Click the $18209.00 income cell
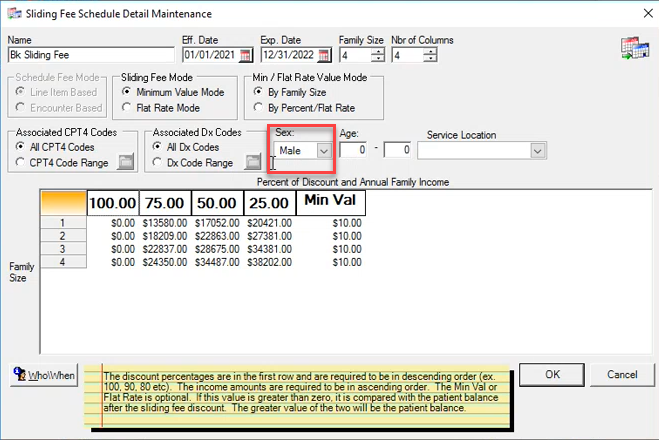This screenshot has width=659, height=440. coord(165,236)
